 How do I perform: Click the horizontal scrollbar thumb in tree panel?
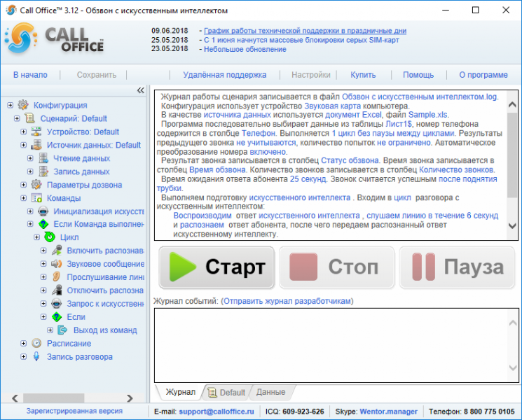(53, 398)
